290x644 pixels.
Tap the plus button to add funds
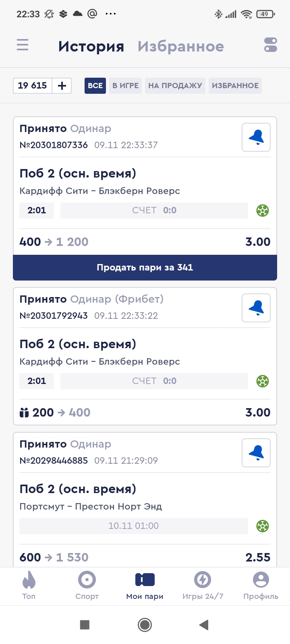tap(62, 86)
